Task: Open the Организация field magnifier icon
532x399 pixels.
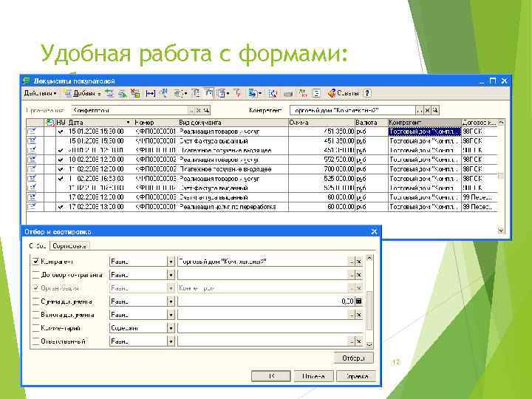Action: pos(206,111)
